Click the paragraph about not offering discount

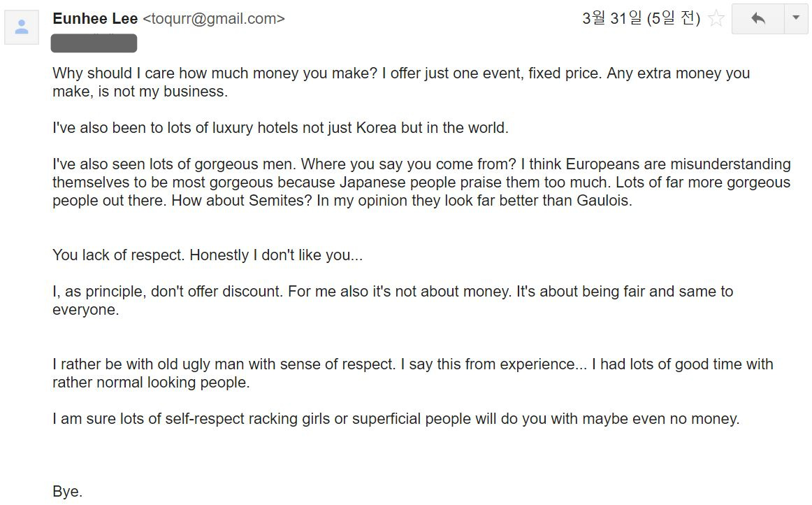pyautogui.click(x=393, y=300)
